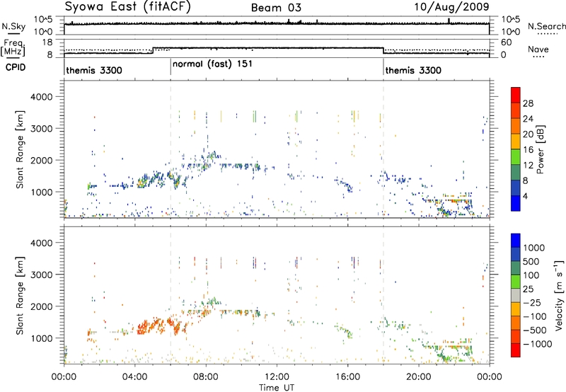Pick the light green 12–16 dB power color segment
Screen dimensions: 566x392
click(516, 157)
